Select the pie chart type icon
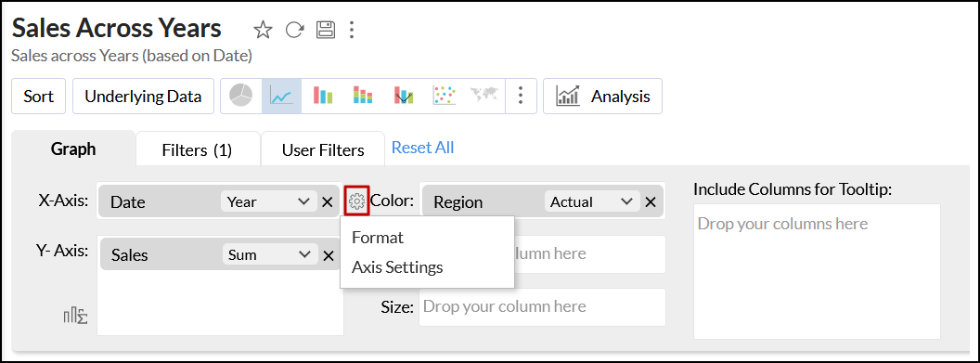980x363 pixels. click(241, 97)
